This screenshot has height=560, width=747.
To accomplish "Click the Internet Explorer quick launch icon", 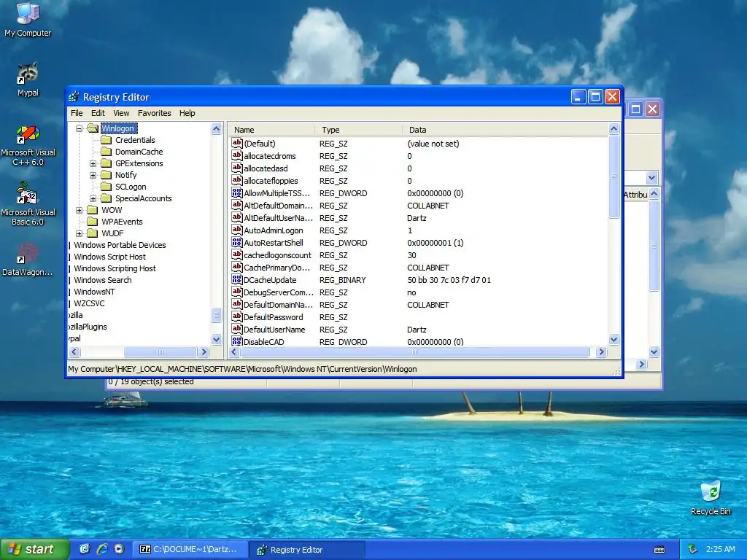I will (102, 549).
